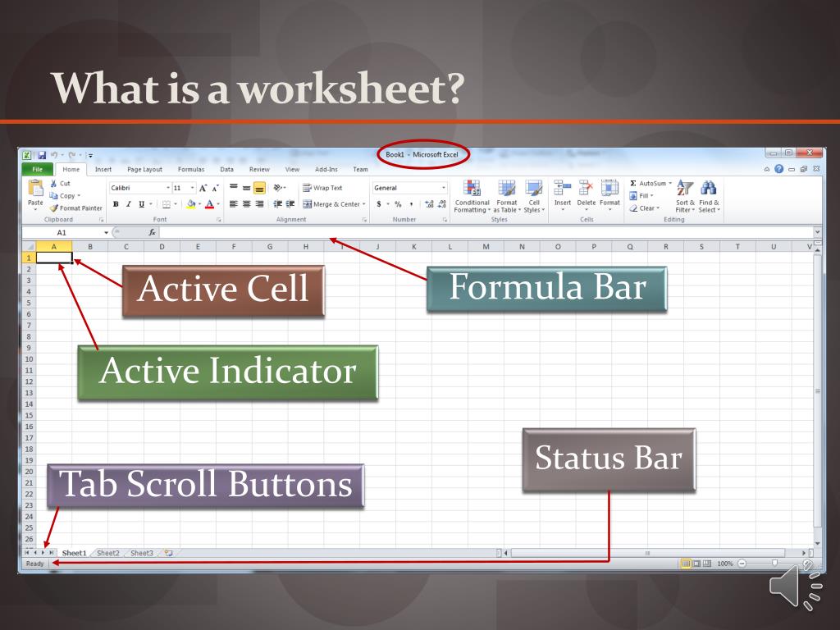The height and width of the screenshot is (630, 840).
Task: Open Find & Select binoculars
Action: 709,196
